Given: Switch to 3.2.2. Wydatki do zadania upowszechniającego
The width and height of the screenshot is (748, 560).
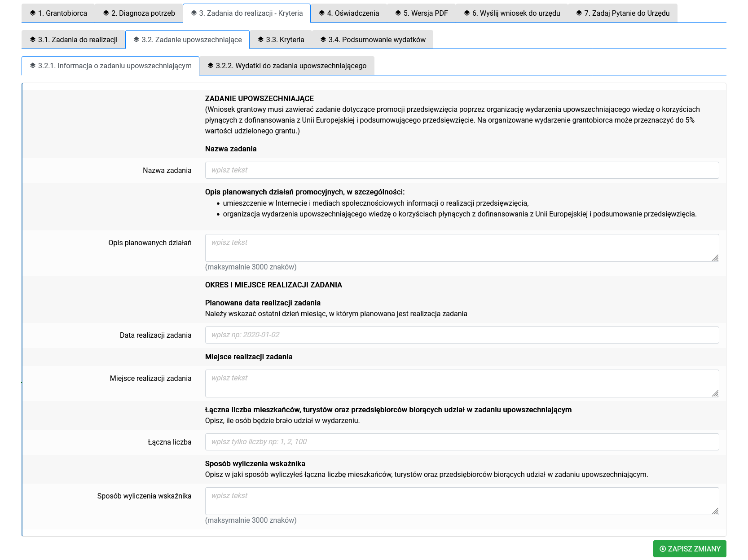Looking at the screenshot, I should click(x=286, y=66).
